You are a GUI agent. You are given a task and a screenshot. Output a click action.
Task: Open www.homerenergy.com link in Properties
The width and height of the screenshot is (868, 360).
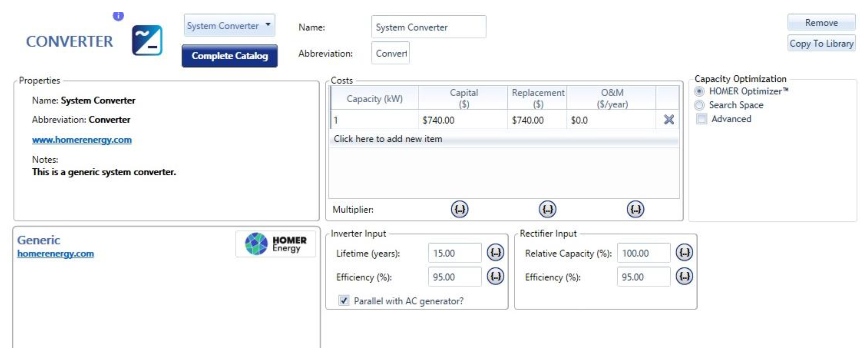coord(82,139)
